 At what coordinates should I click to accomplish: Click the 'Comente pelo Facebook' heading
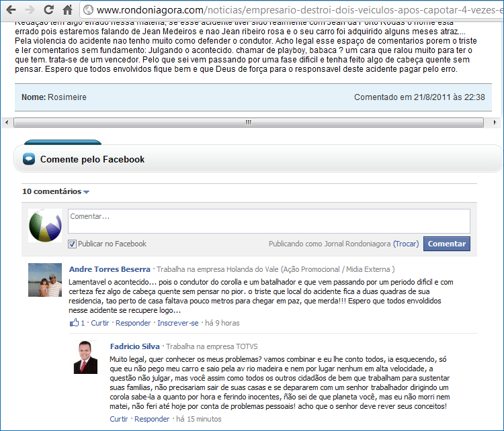pos(92,159)
